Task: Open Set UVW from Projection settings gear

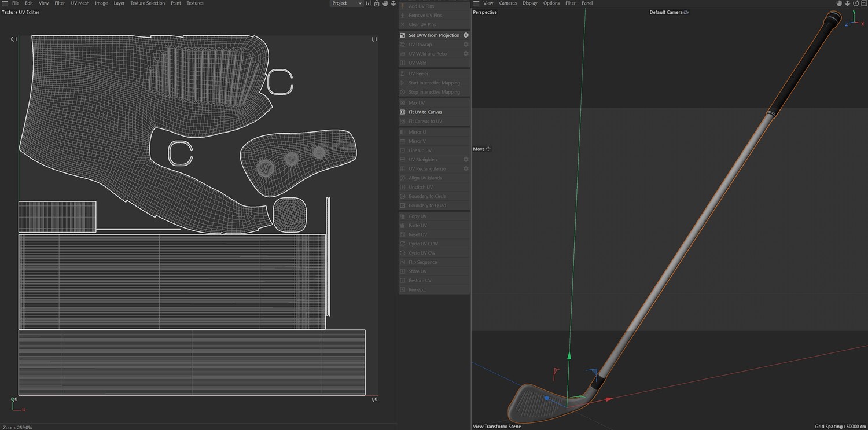Action: click(x=466, y=35)
